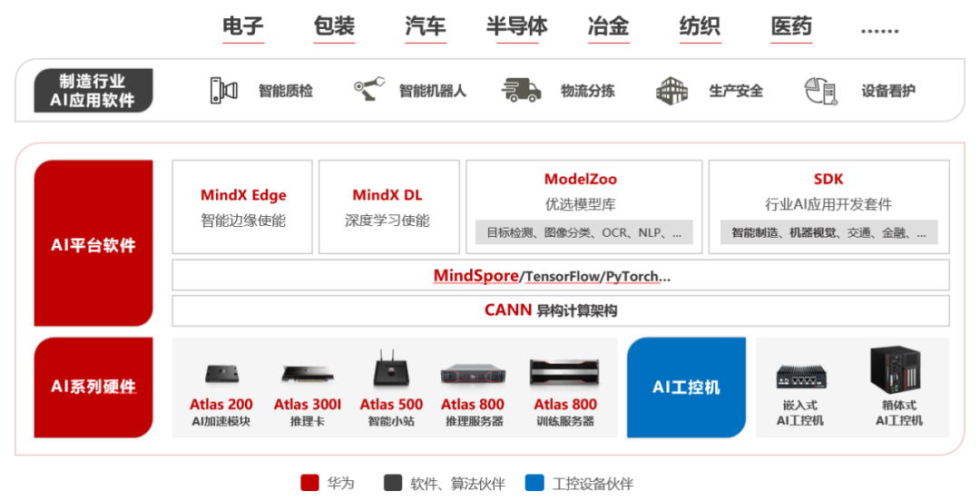
Task: Click the 工控设备伙伴 legend text
Action: click(x=593, y=484)
